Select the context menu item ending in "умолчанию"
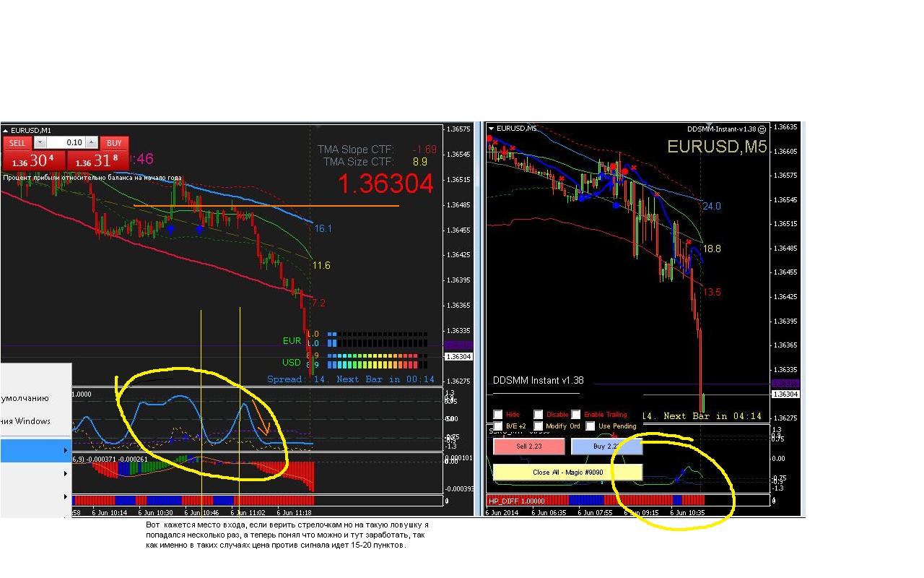 click(25, 398)
